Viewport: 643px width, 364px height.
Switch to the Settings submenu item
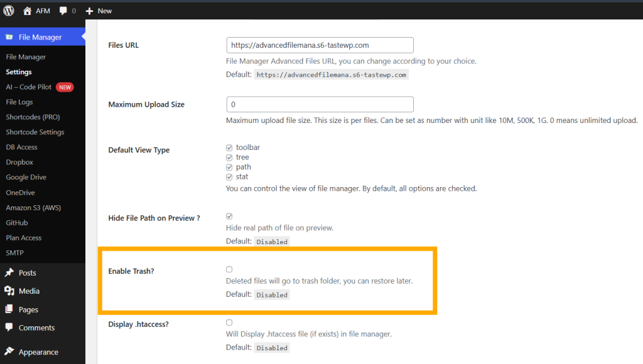pyautogui.click(x=19, y=72)
